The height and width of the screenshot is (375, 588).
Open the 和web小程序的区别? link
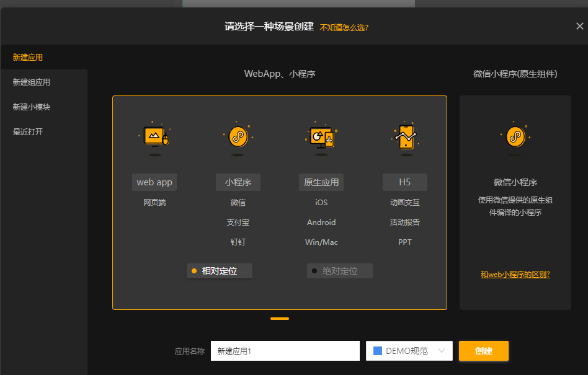(515, 275)
